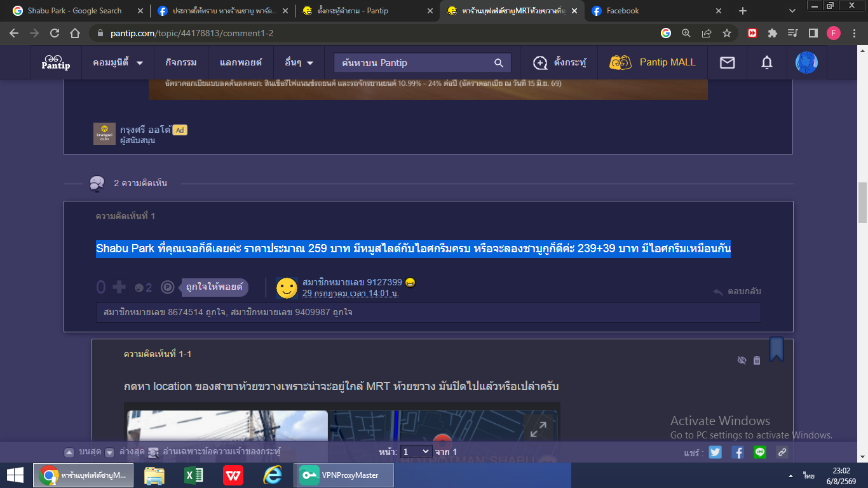
Task: Click the ถูกใจให้พอยต์ point icon
Action: (x=167, y=288)
